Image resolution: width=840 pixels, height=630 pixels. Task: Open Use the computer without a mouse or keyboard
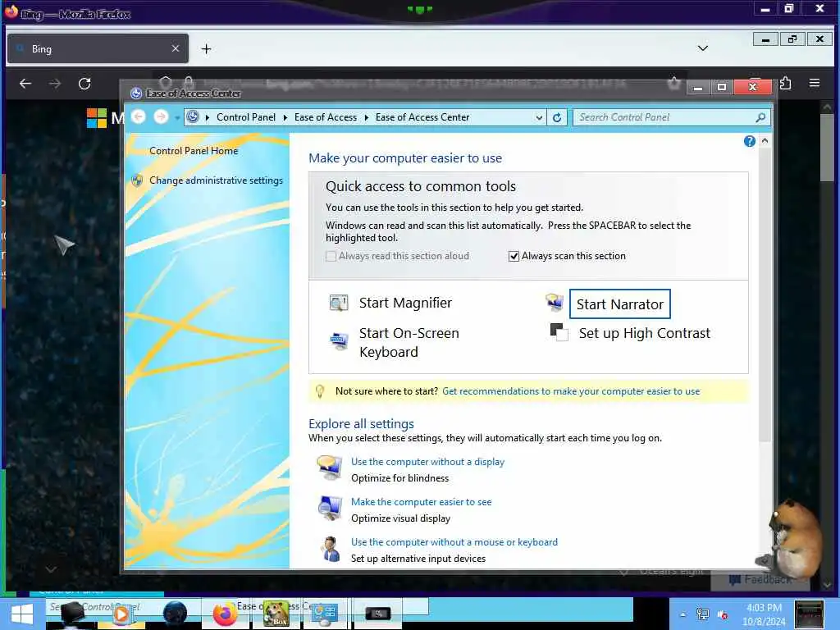[454, 542]
